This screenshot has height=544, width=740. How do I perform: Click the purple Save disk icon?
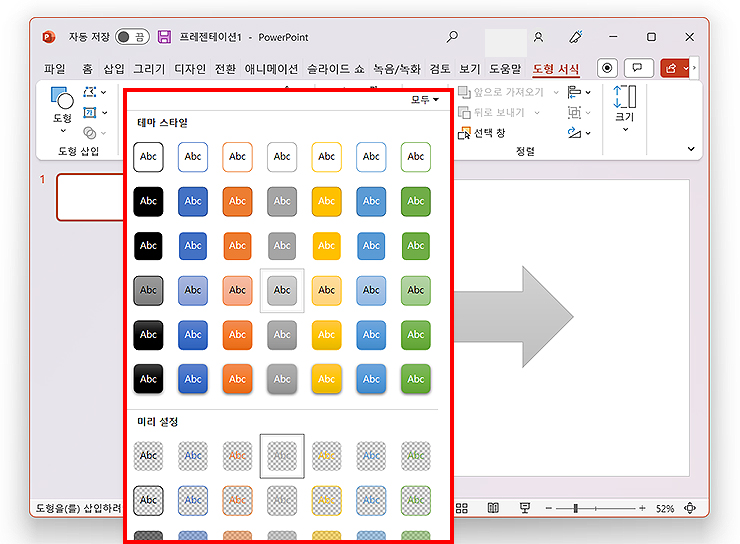(x=164, y=37)
